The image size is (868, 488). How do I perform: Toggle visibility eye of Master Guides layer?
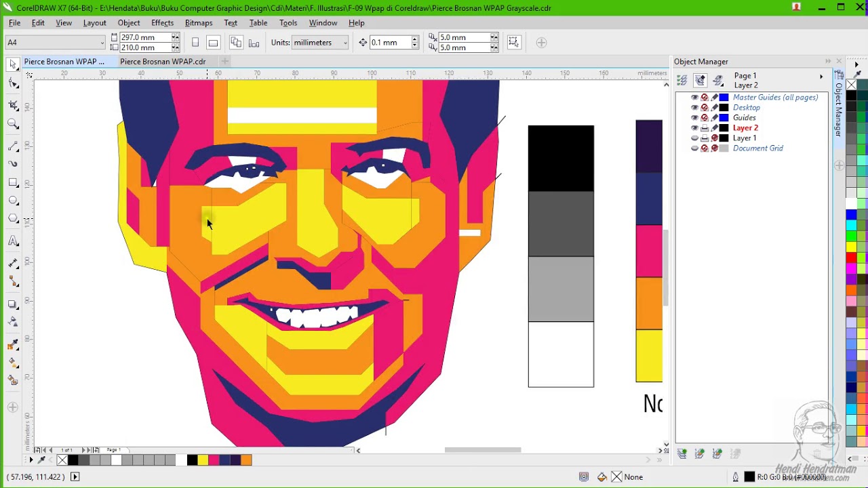coord(694,98)
